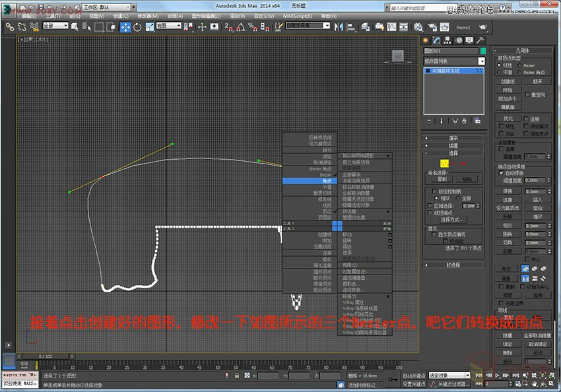561x392 pixels.
Task: Click the Play Animation button
Action: click(x=497, y=376)
